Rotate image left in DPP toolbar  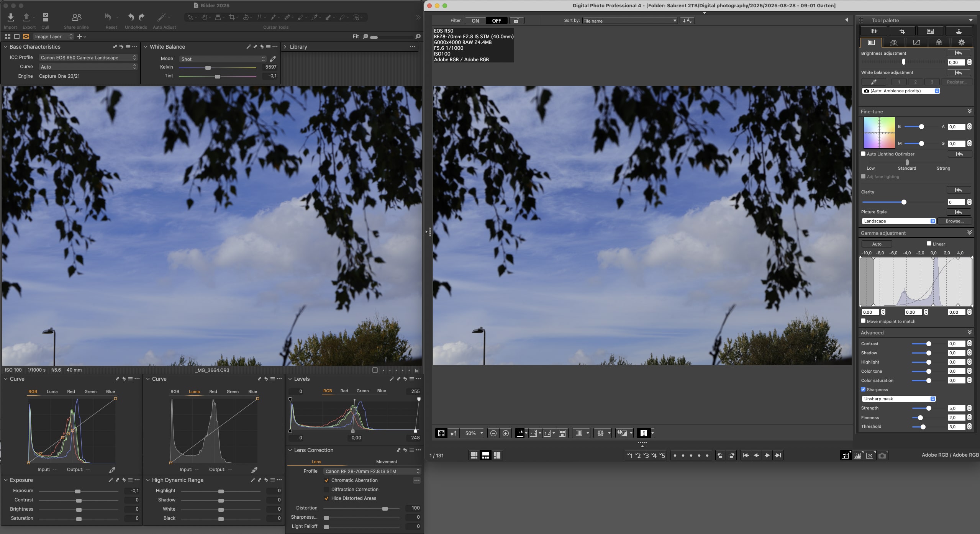720,455
